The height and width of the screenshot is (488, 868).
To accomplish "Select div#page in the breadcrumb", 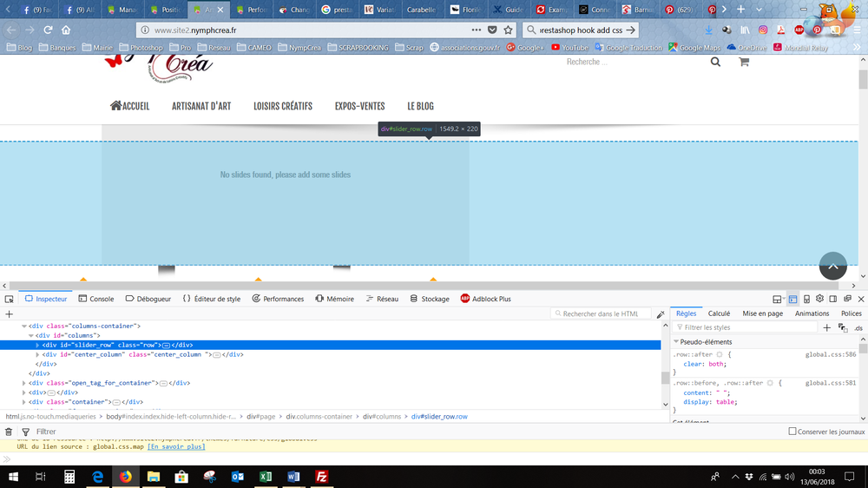I will coord(260,417).
